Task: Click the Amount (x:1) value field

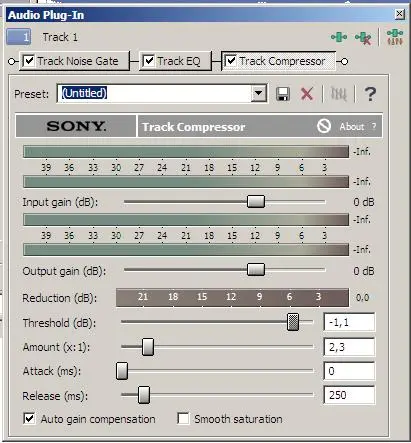Action: point(349,347)
